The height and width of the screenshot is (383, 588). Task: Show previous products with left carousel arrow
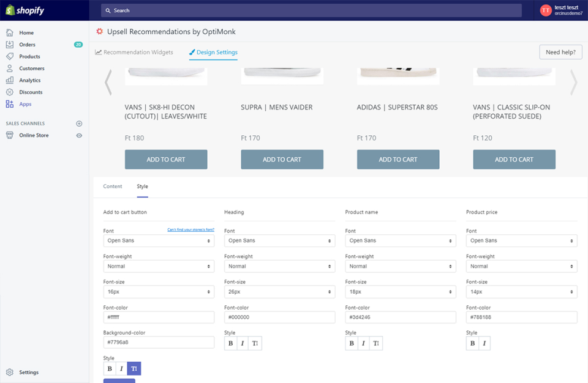click(x=108, y=83)
